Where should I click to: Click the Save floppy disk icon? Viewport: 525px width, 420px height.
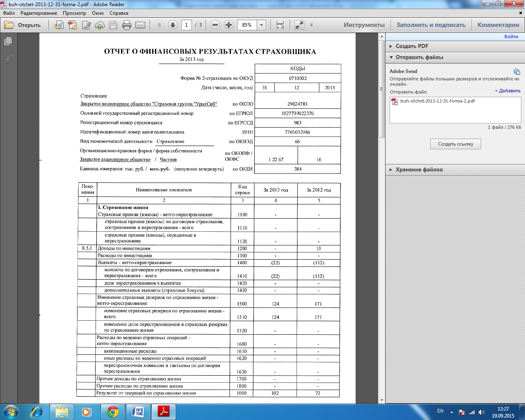[x=113, y=25]
